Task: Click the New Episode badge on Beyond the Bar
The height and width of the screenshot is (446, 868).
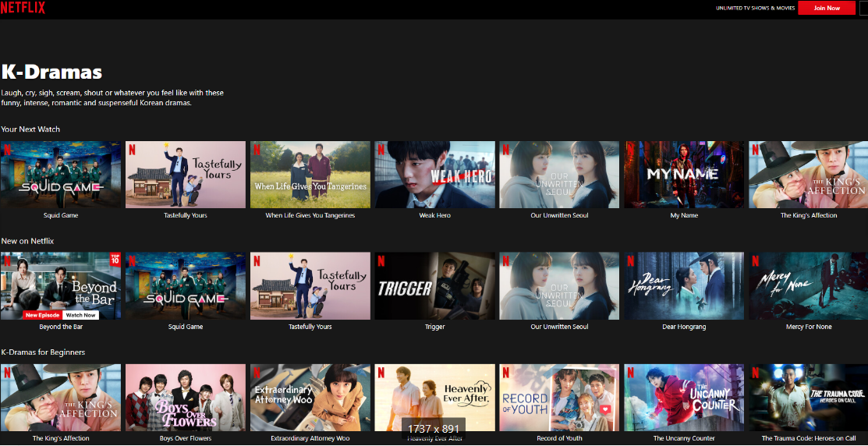Action: [x=44, y=315]
